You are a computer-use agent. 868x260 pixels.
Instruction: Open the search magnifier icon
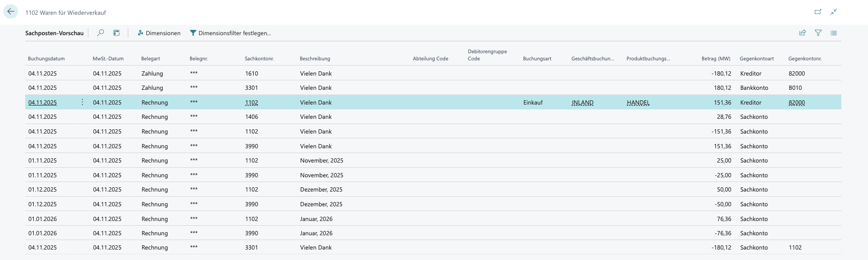click(x=100, y=33)
